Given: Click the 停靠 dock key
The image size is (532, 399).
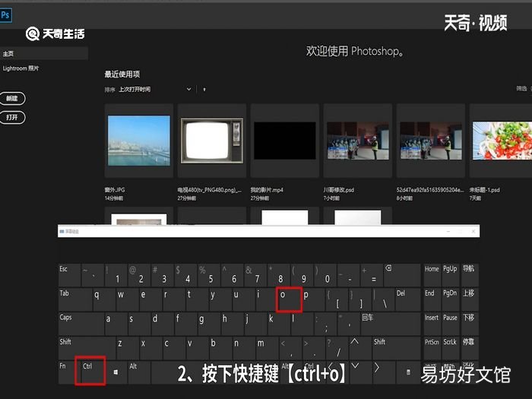Looking at the screenshot, I should [x=469, y=348].
